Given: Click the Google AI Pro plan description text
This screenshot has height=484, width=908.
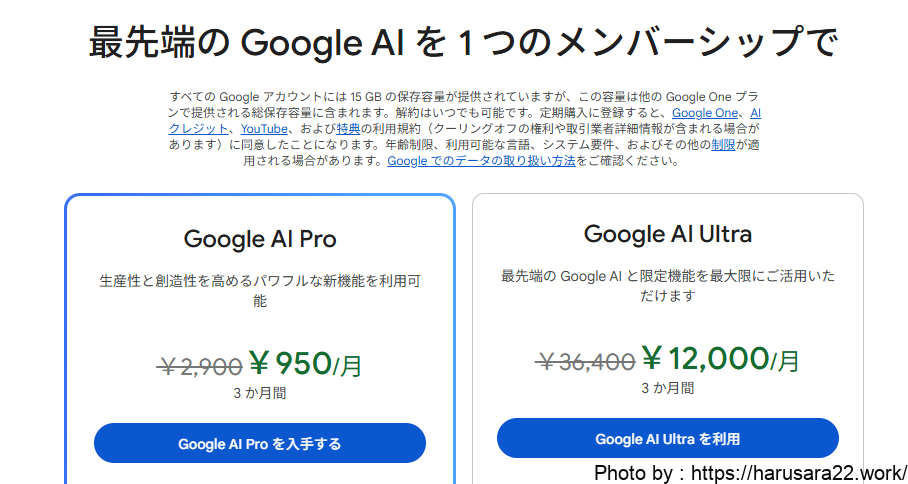Looking at the screenshot, I should [x=260, y=290].
